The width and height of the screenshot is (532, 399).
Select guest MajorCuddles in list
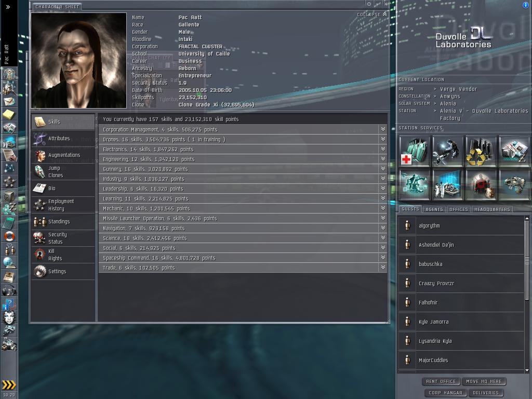[461, 360]
